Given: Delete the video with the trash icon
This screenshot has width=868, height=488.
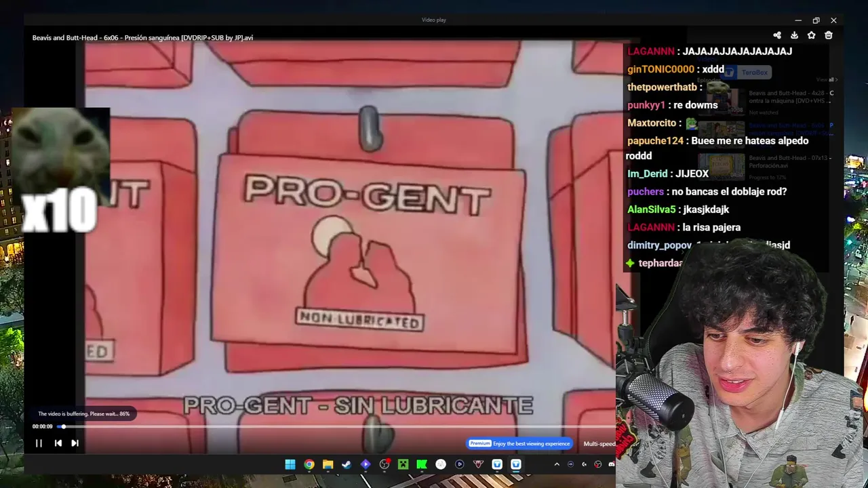Looking at the screenshot, I should click(x=829, y=35).
